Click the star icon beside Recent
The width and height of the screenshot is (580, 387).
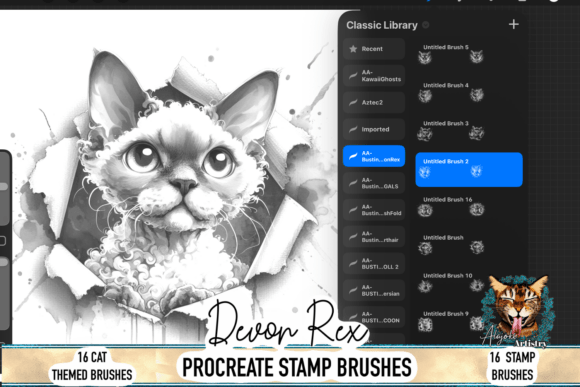[353, 49]
